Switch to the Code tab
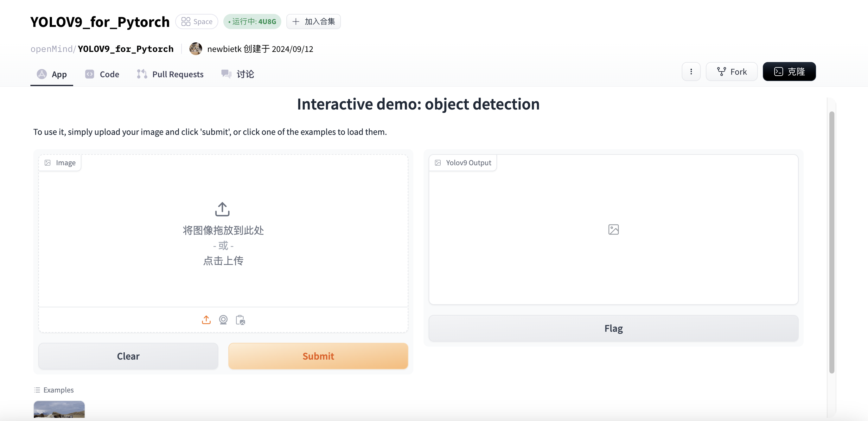Viewport: 868px width, 421px height. (x=102, y=74)
